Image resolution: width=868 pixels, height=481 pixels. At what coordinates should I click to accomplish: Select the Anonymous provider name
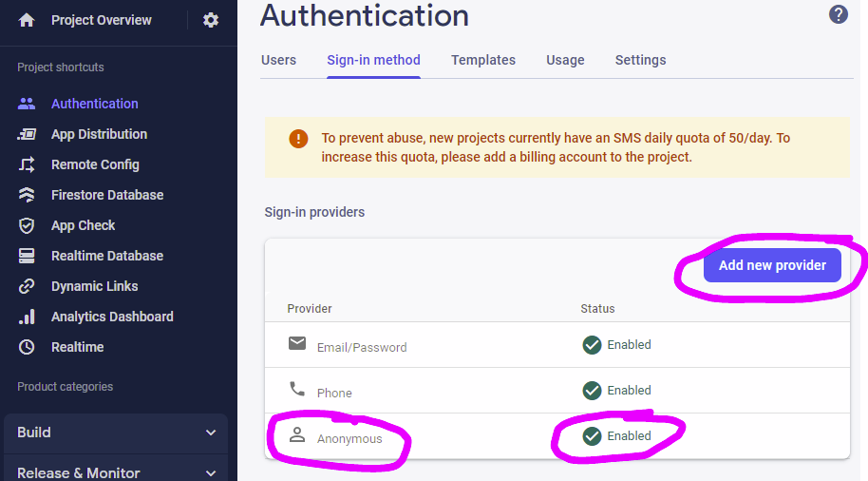point(349,439)
